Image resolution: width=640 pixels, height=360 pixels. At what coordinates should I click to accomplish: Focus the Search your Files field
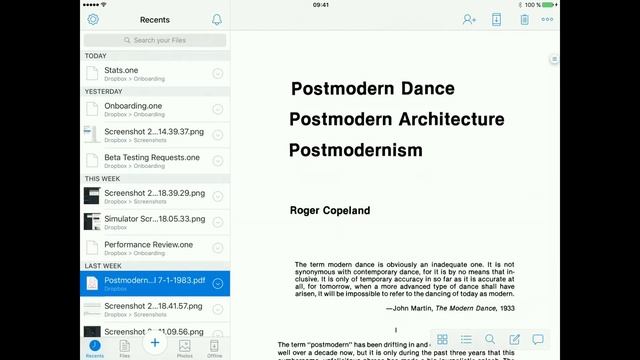[155, 40]
